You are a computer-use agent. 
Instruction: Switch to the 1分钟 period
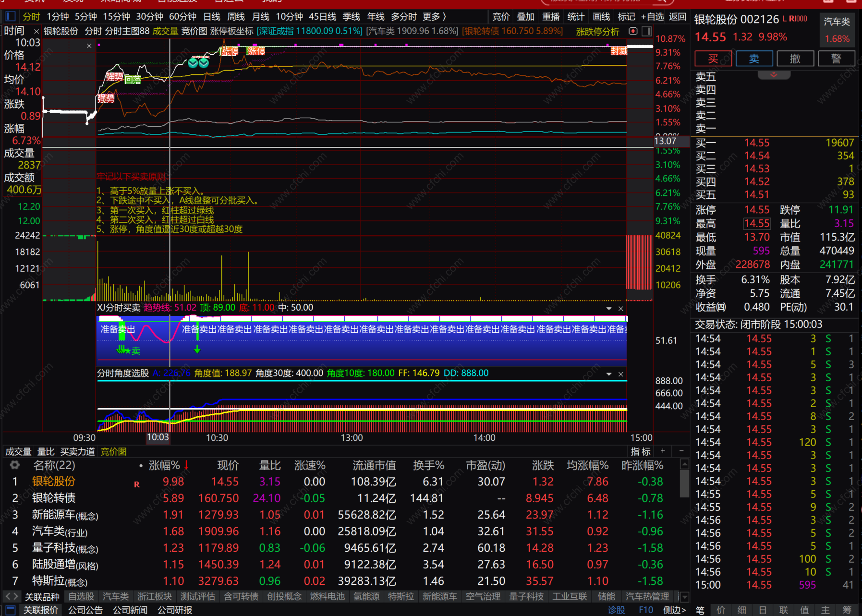(x=58, y=17)
